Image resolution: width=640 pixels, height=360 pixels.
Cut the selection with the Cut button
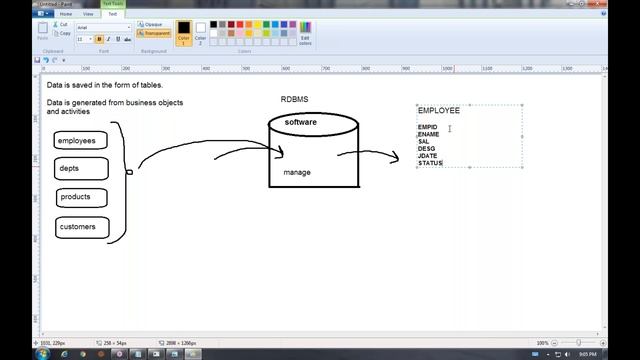(61, 24)
